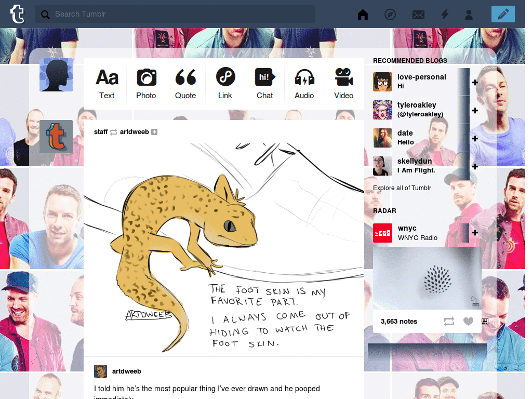The image size is (532, 399).
Task: Like the Radar post with heart
Action: (x=468, y=321)
